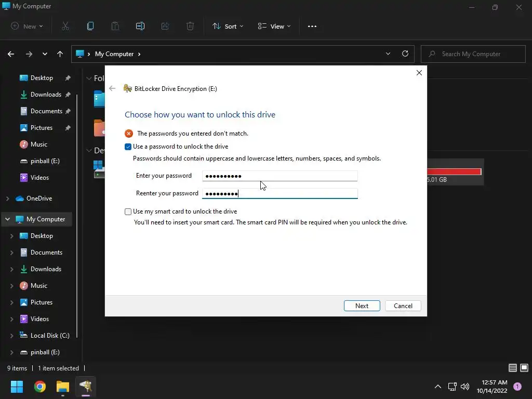Viewport: 532px width, 399px height.
Task: Open the volume speaker tray icon
Action: tap(465, 387)
